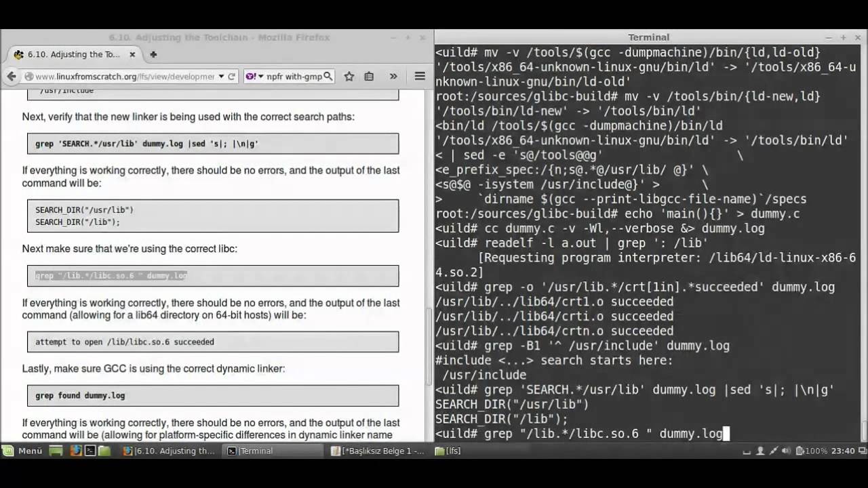Image resolution: width=868 pixels, height=488 pixels.
Task: Switch to 'Başlıksız Belge 1' taskbar window
Action: (x=378, y=451)
